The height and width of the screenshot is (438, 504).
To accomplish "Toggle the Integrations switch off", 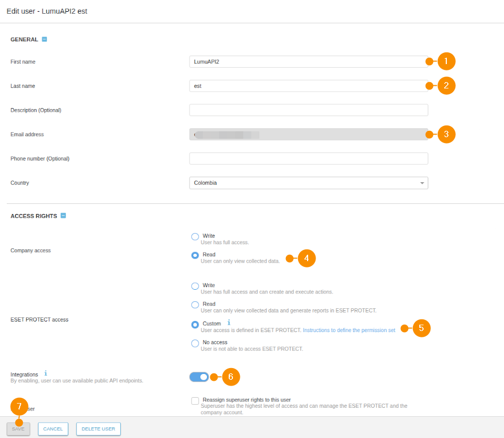I will (x=199, y=377).
